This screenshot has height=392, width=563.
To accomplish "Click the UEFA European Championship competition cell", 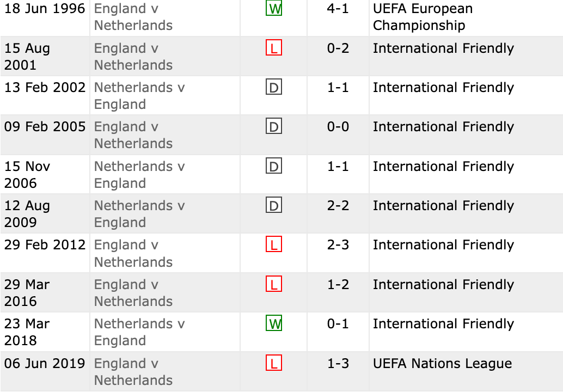I will click(423, 17).
